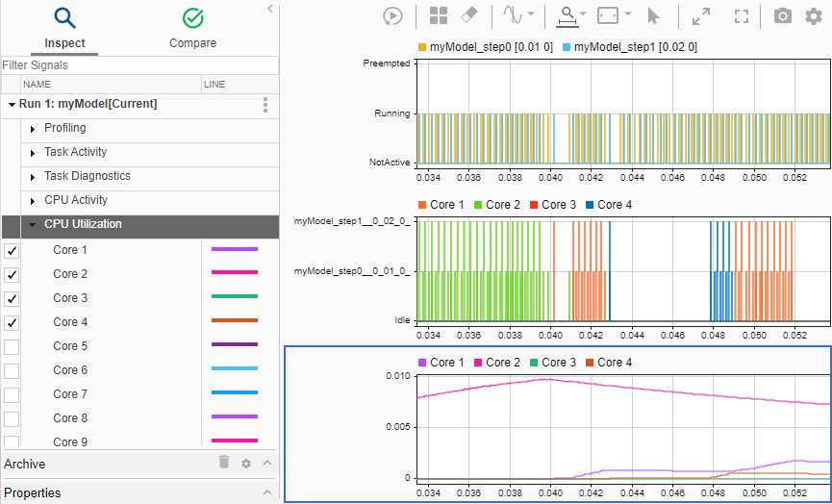Uncheck the Core 1 signal checkbox
This screenshot has width=832, height=504.
(12, 250)
